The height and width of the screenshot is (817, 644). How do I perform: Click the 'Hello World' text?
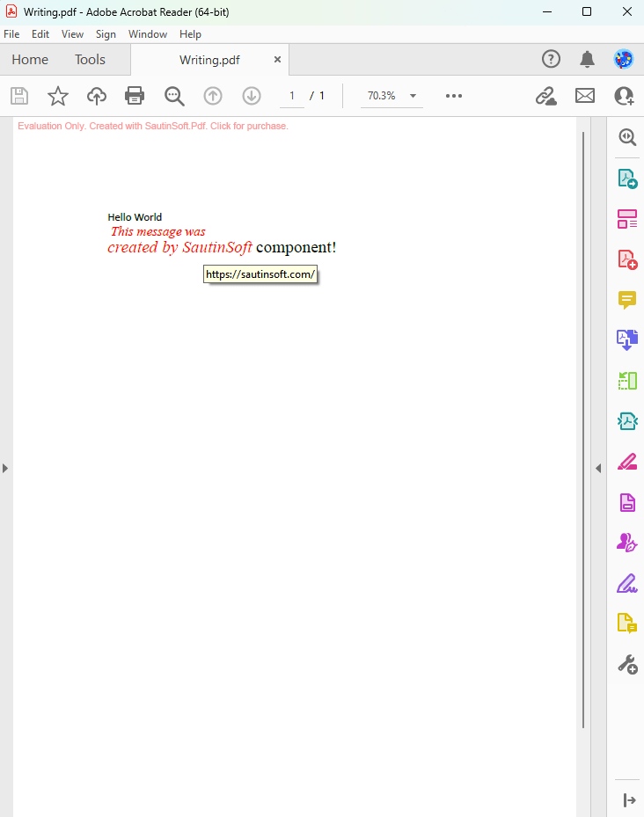pos(135,217)
